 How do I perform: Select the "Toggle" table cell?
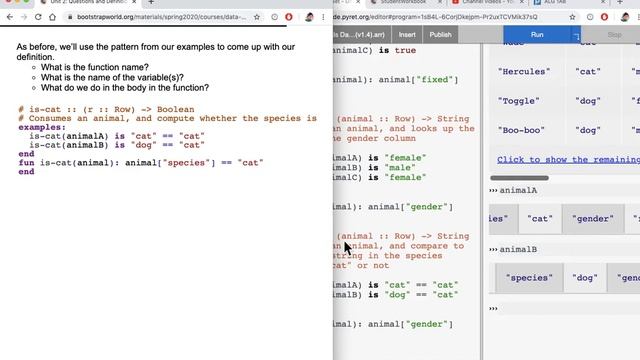tap(518, 101)
